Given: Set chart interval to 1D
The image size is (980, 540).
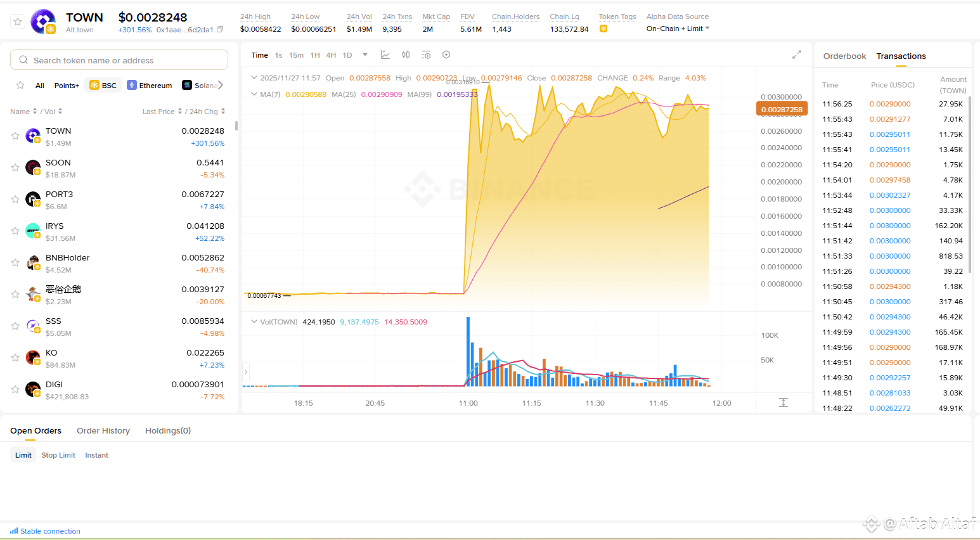Looking at the screenshot, I should [x=347, y=55].
